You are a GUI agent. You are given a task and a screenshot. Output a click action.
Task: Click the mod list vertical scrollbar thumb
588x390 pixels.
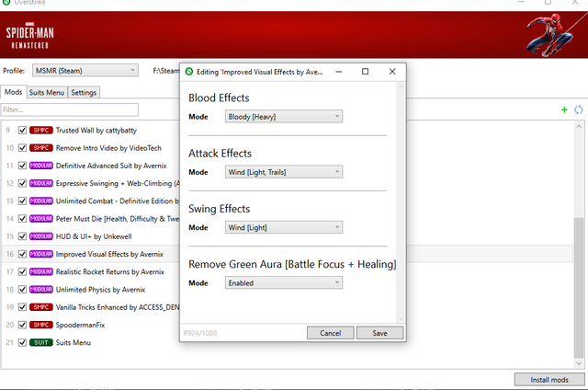(x=579, y=288)
